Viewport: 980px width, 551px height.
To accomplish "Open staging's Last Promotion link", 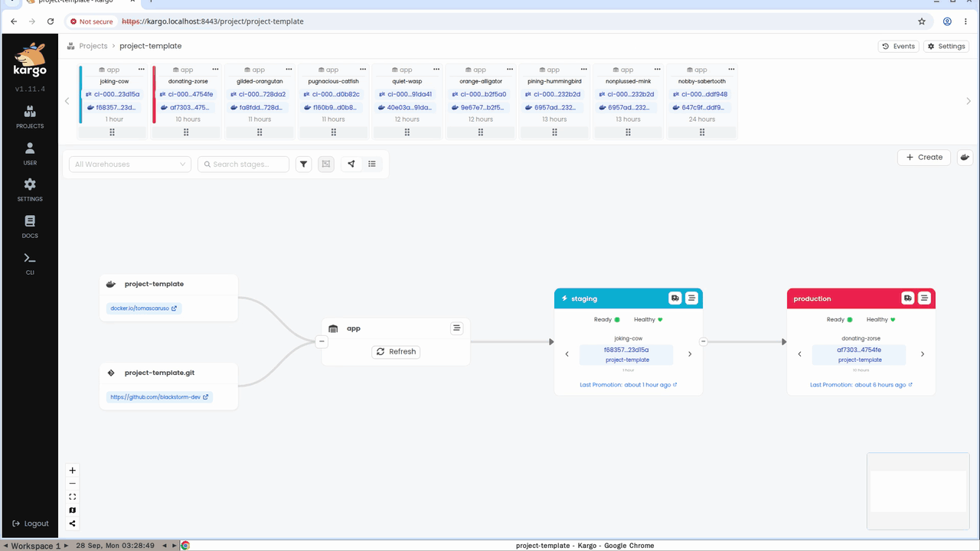I will (629, 385).
